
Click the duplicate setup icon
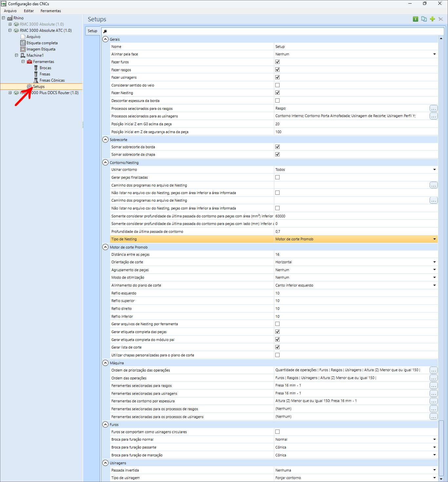[424, 19]
